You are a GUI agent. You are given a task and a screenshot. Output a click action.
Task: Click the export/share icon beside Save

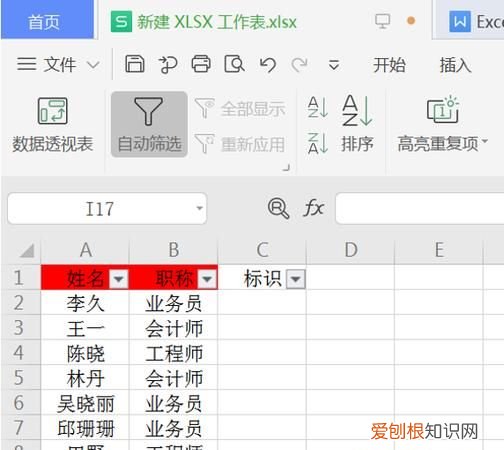[x=168, y=64]
